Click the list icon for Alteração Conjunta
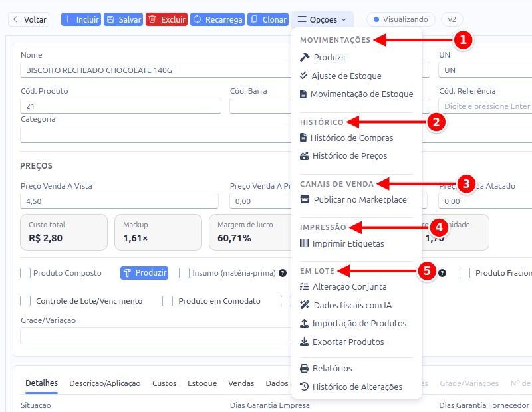 [305, 287]
